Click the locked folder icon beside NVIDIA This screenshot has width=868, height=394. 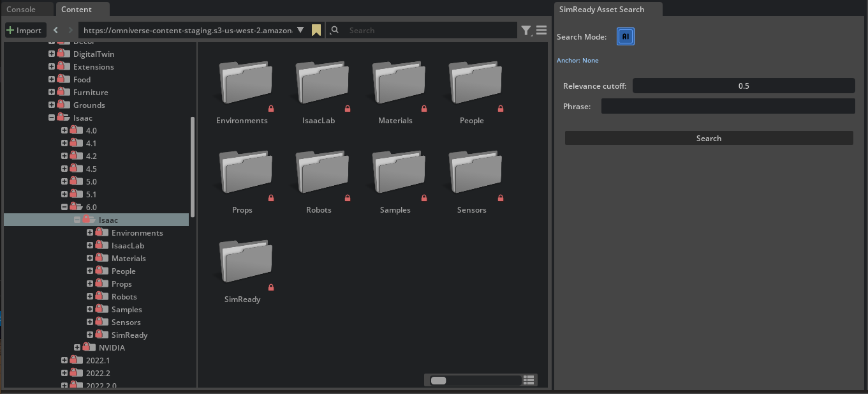pos(89,347)
